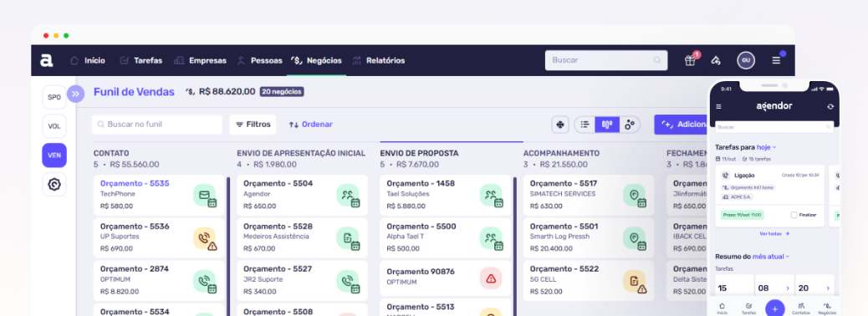The height and width of the screenshot is (316, 868).
Task: Open the Orçamento - 5535 deal title
Action: click(x=135, y=183)
